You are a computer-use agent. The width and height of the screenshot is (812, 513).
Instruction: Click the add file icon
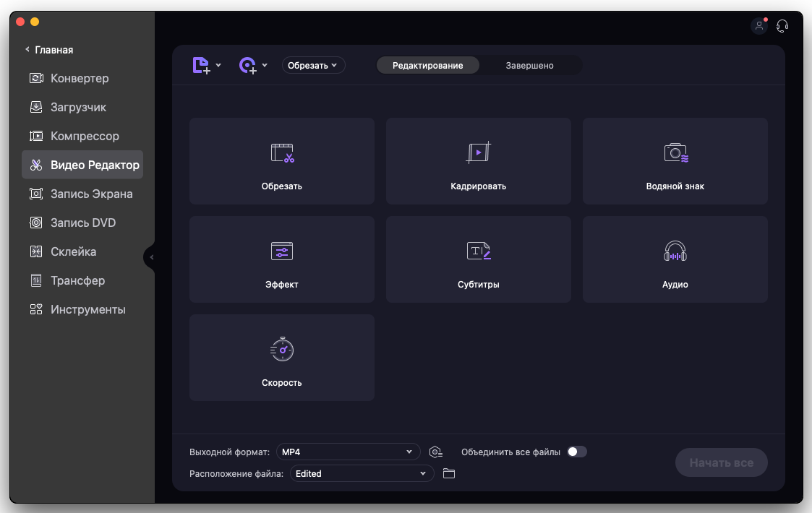[x=202, y=66]
